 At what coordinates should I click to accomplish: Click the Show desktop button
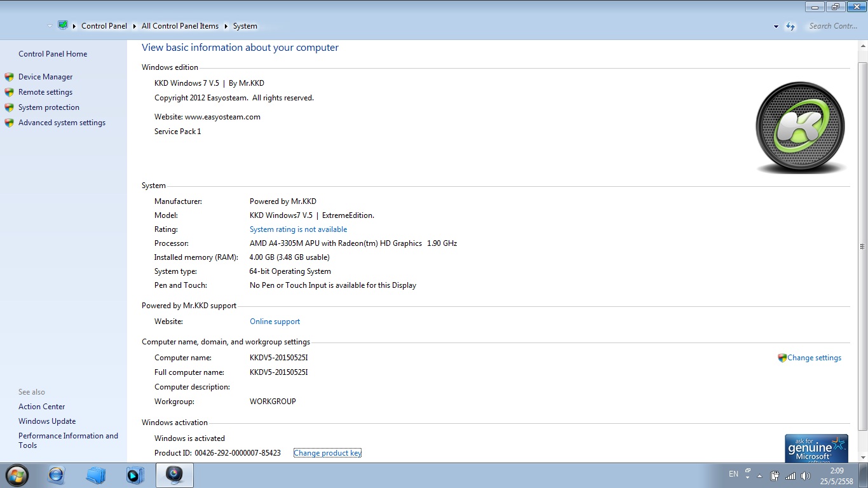(864, 475)
